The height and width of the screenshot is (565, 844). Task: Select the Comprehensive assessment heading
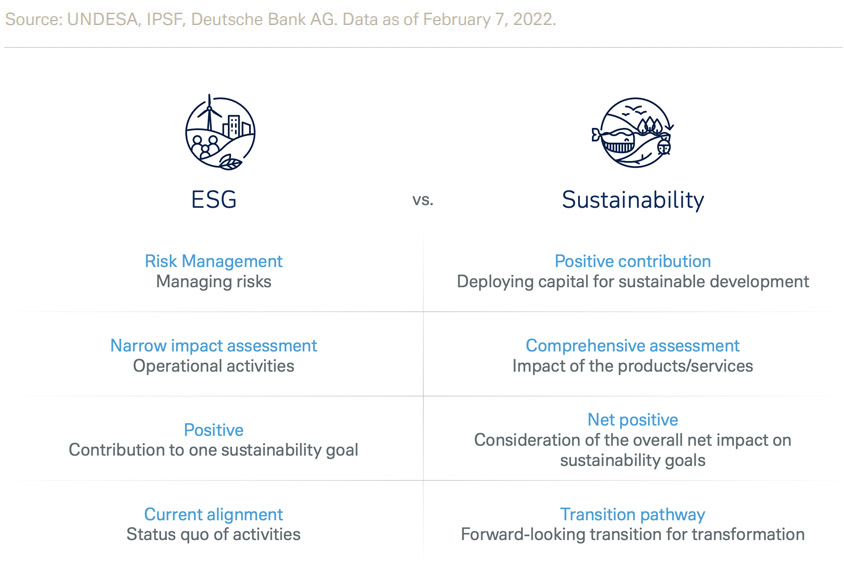(x=633, y=345)
